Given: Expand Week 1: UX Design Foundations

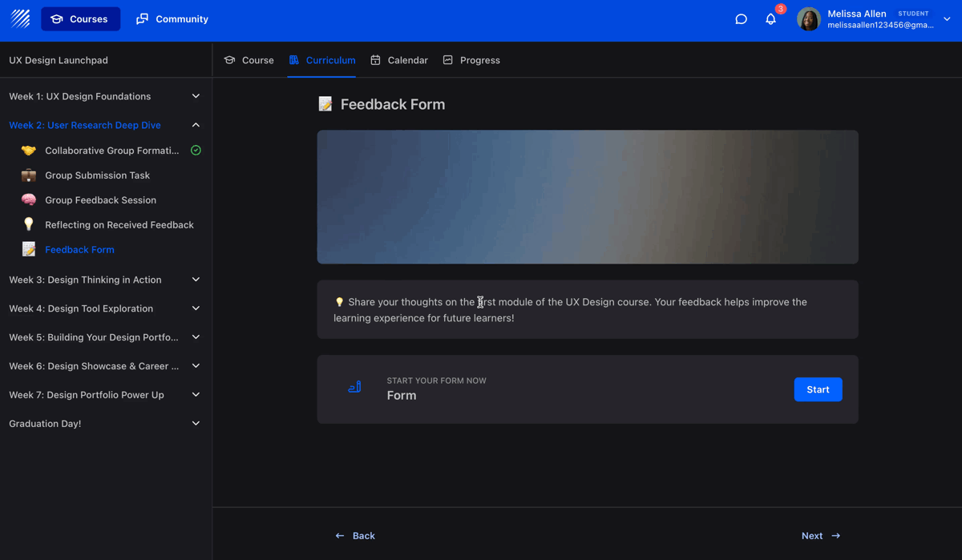Looking at the screenshot, I should (x=196, y=96).
